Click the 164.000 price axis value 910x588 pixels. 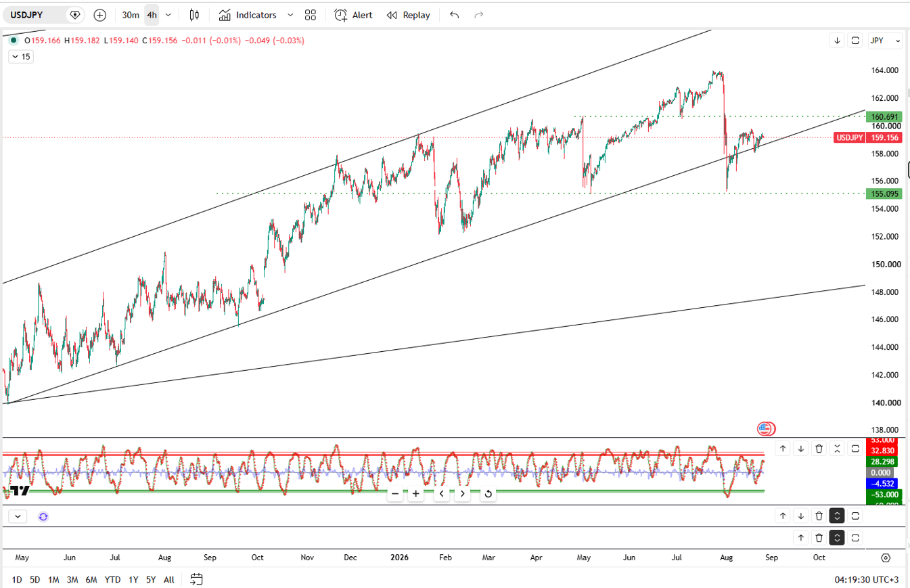884,70
